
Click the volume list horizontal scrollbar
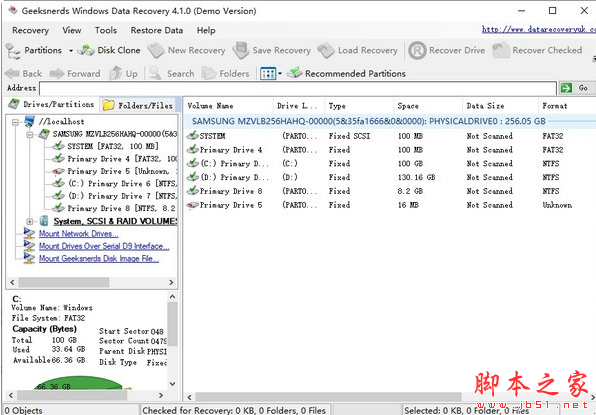(328, 397)
